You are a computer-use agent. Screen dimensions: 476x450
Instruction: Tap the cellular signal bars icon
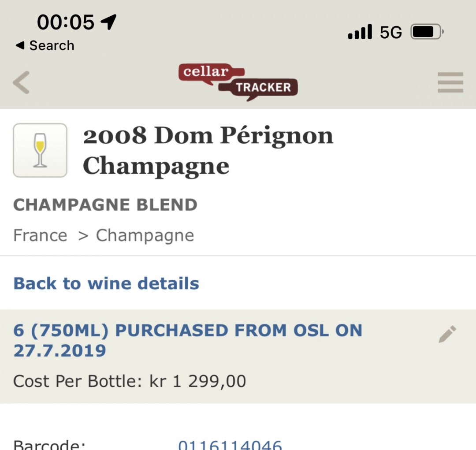pyautogui.click(x=360, y=32)
